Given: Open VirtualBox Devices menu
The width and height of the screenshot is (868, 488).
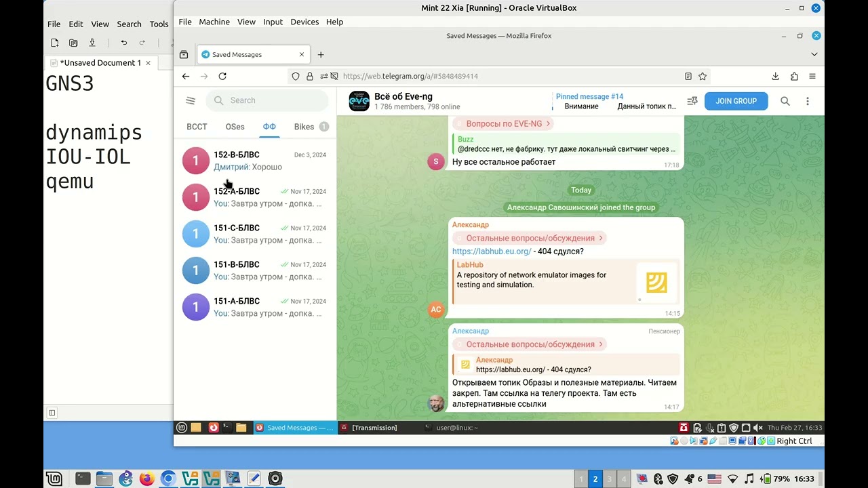Looking at the screenshot, I should [x=304, y=22].
